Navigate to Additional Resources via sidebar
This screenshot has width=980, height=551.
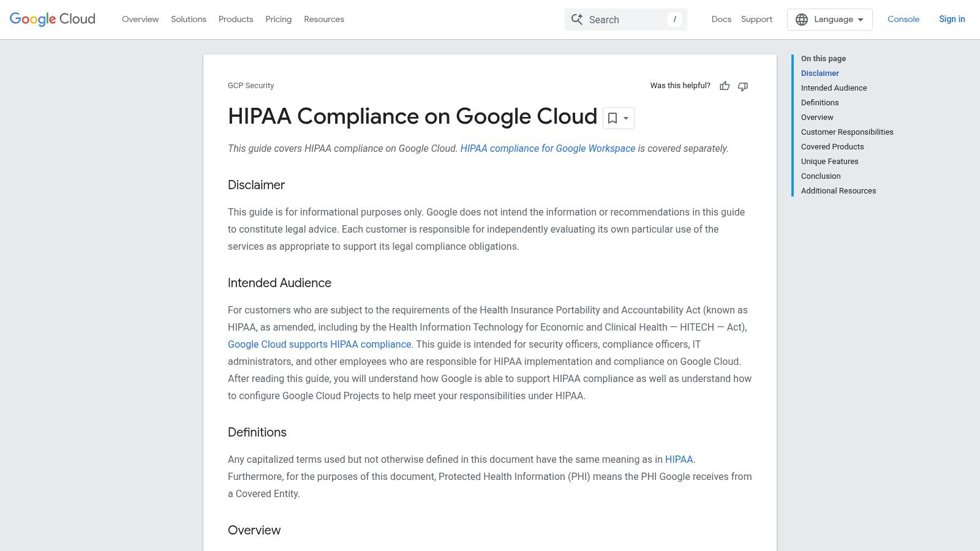tap(839, 190)
